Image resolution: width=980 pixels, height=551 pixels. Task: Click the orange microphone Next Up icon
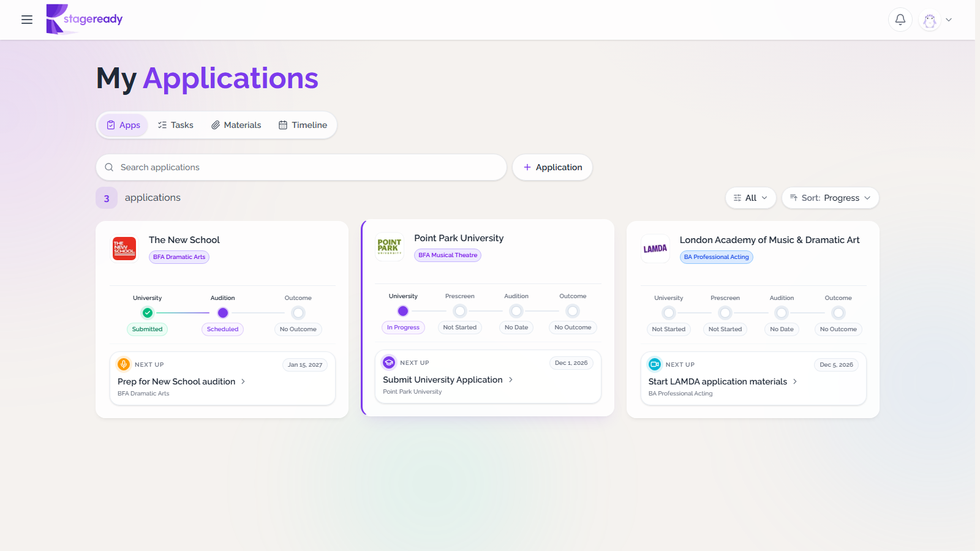[x=124, y=364]
